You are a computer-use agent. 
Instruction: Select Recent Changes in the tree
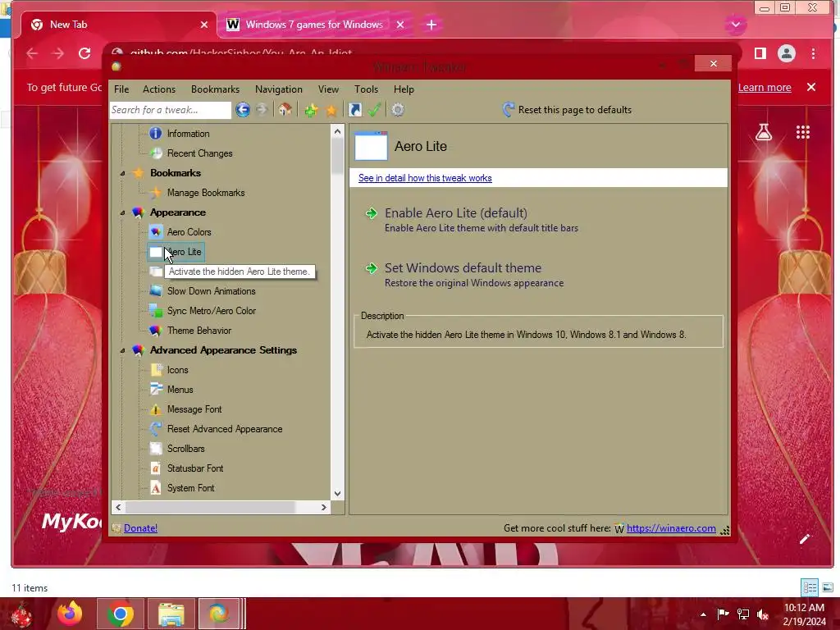199,153
